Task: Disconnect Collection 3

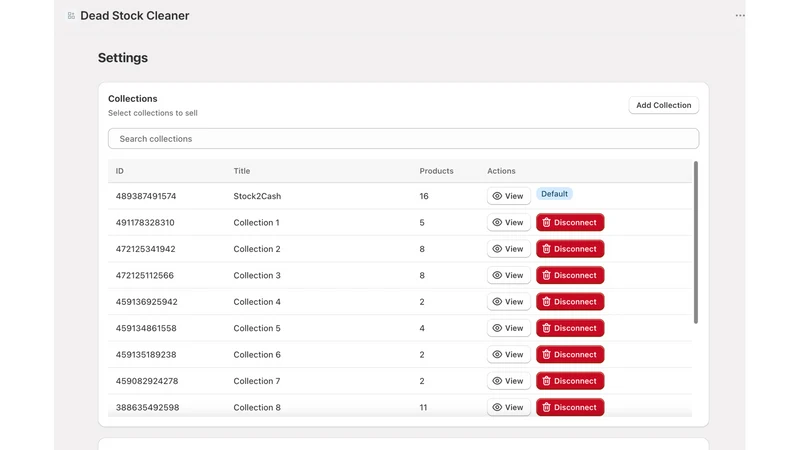Action: click(x=570, y=276)
